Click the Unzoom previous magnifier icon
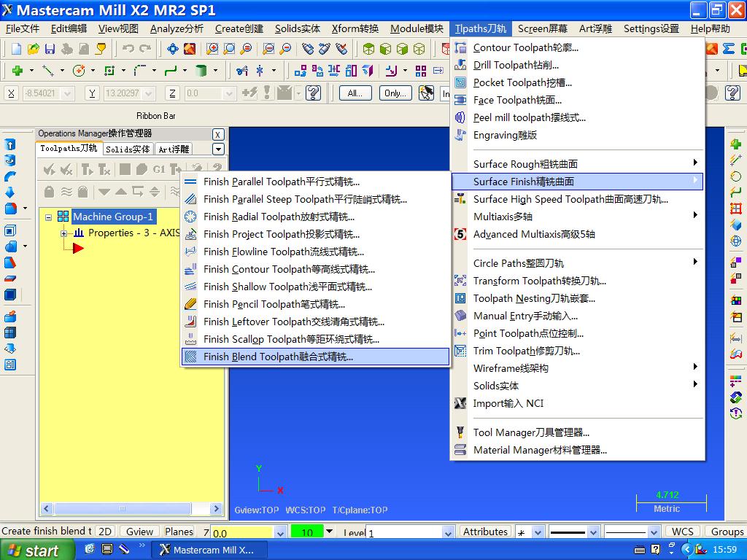This screenshot has width=747, height=560. pos(268,49)
